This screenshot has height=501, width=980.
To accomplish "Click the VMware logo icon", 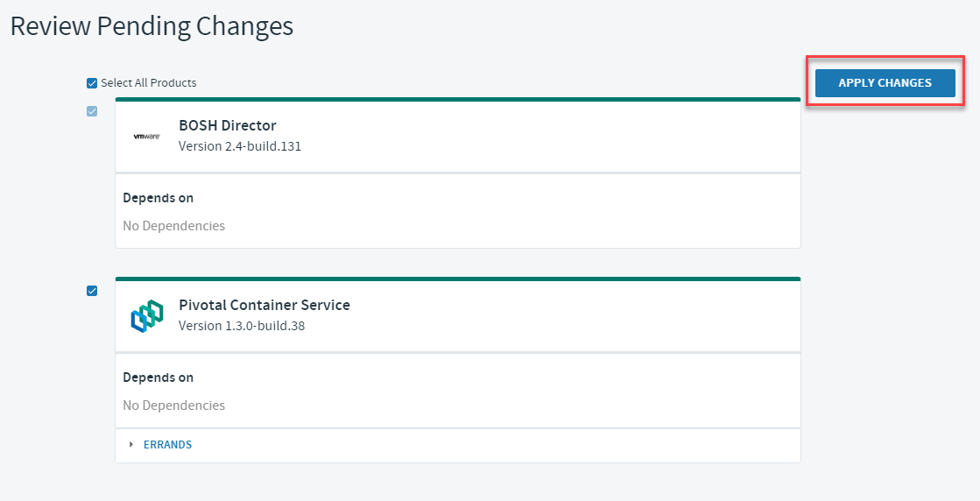I will (x=147, y=136).
